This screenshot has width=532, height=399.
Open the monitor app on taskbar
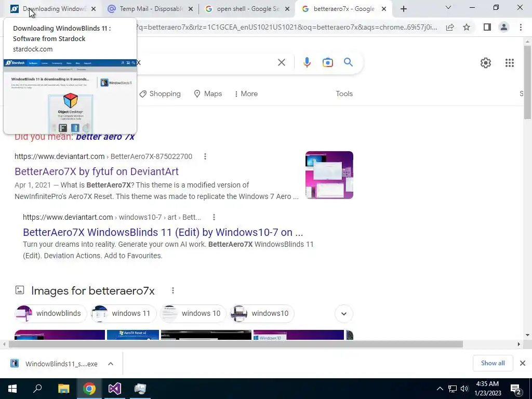[x=140, y=389]
